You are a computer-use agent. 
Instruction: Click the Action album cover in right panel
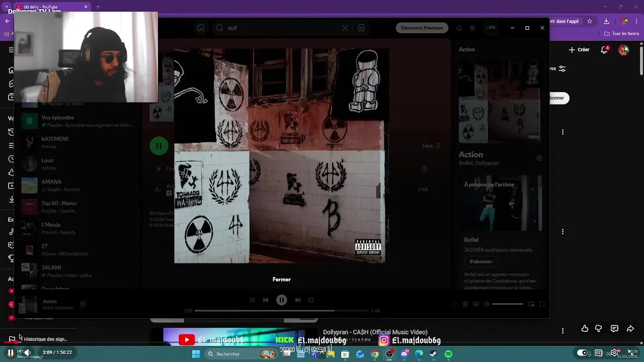[501, 103]
